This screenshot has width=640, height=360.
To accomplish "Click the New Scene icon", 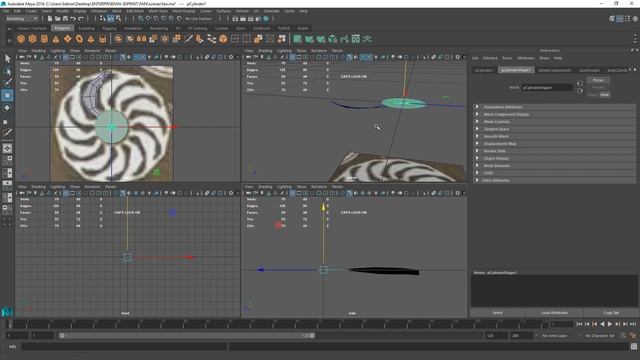I will pos(50,18).
